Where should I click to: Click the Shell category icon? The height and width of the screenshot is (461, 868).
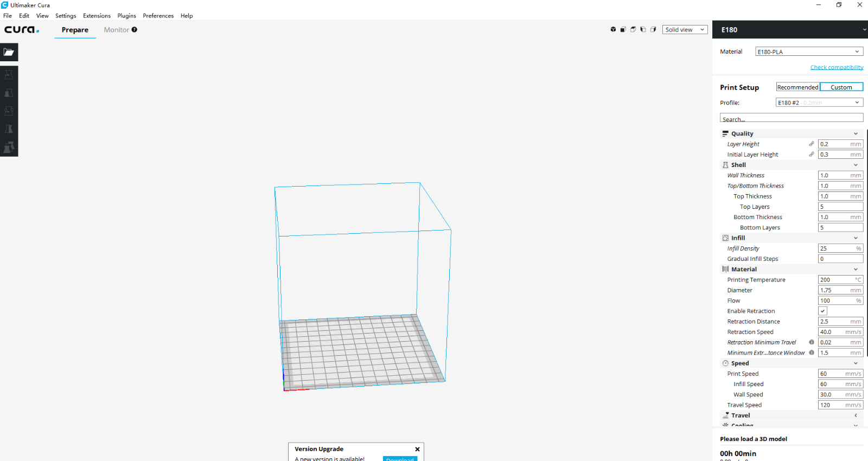pyautogui.click(x=725, y=165)
